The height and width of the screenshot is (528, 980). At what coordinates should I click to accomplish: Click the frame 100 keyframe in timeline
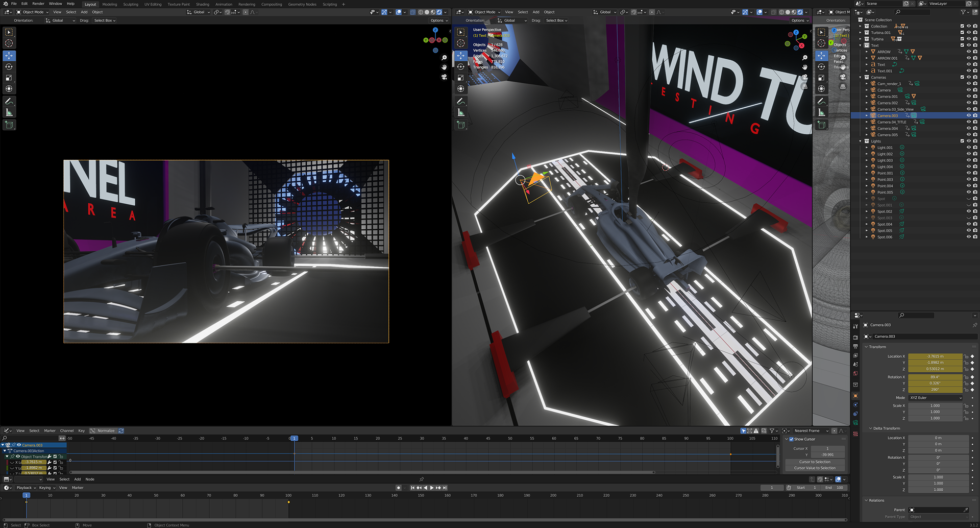(288, 502)
